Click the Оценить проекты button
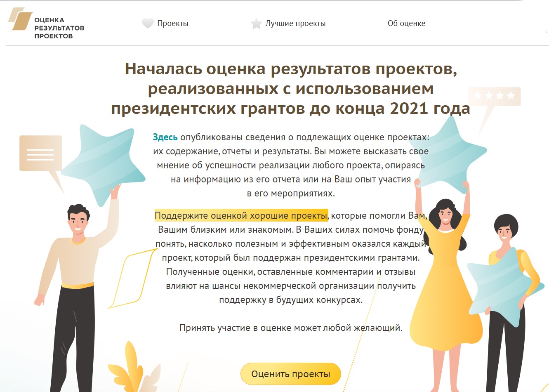The width and height of the screenshot is (549, 392). 291,374
